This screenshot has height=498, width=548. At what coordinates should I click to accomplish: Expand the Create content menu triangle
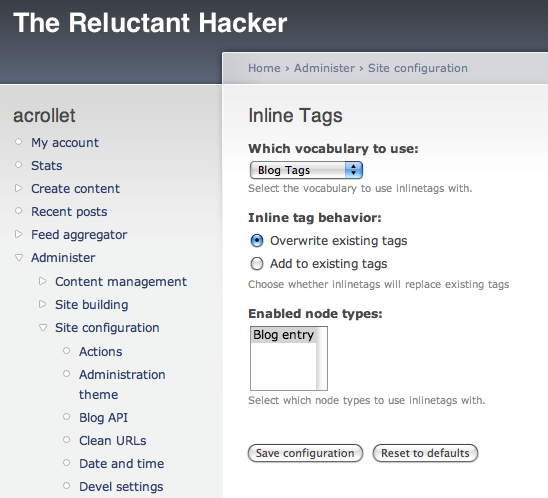[x=19, y=188]
